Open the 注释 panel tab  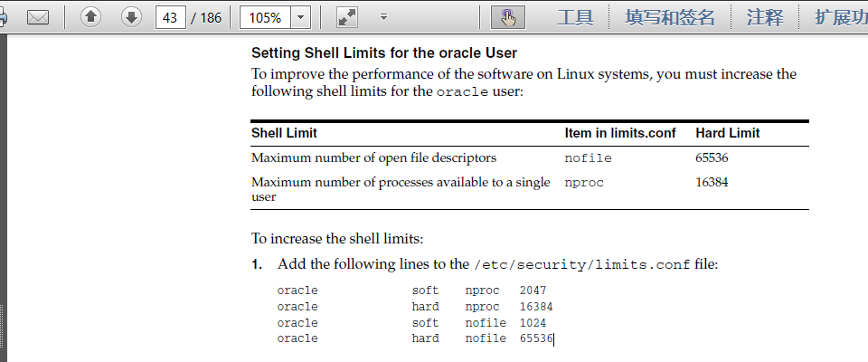[765, 17]
